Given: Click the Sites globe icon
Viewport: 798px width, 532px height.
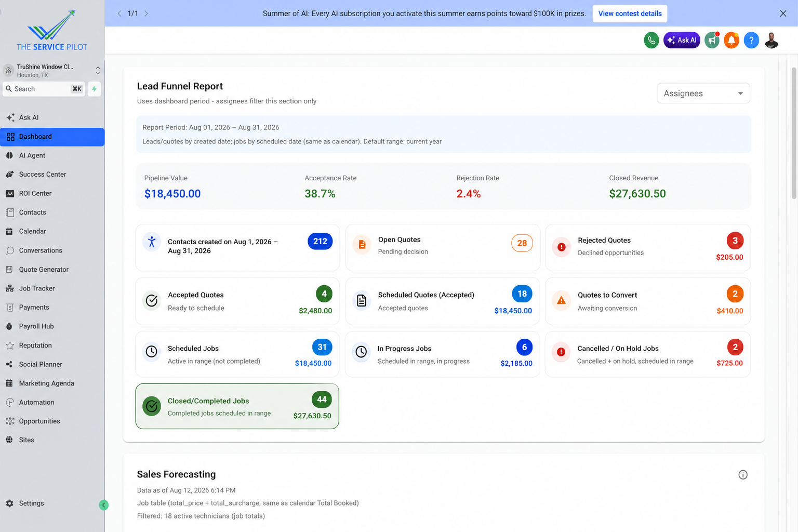Looking at the screenshot, I should tap(9, 440).
